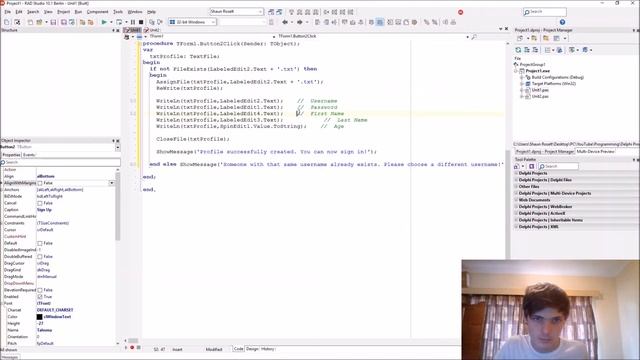Click the Object Inspector panel close icon
The height and width of the screenshot is (360, 640).
118,140
